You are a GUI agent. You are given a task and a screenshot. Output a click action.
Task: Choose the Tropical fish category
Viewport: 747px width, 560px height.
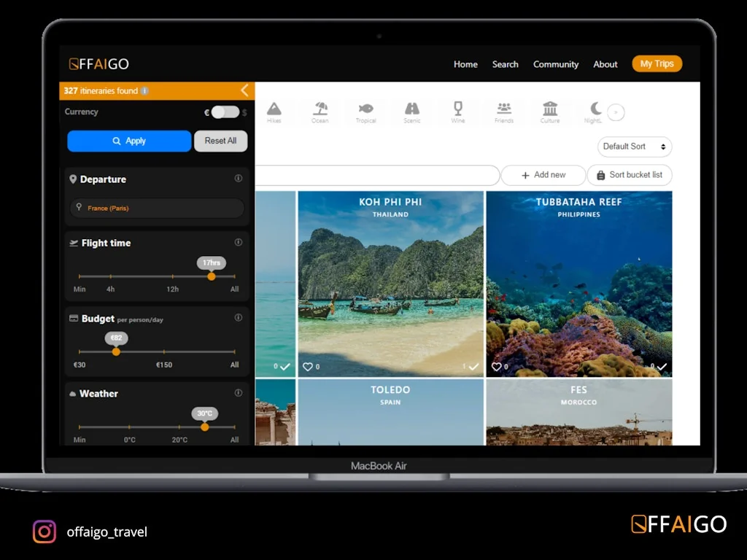click(365, 111)
